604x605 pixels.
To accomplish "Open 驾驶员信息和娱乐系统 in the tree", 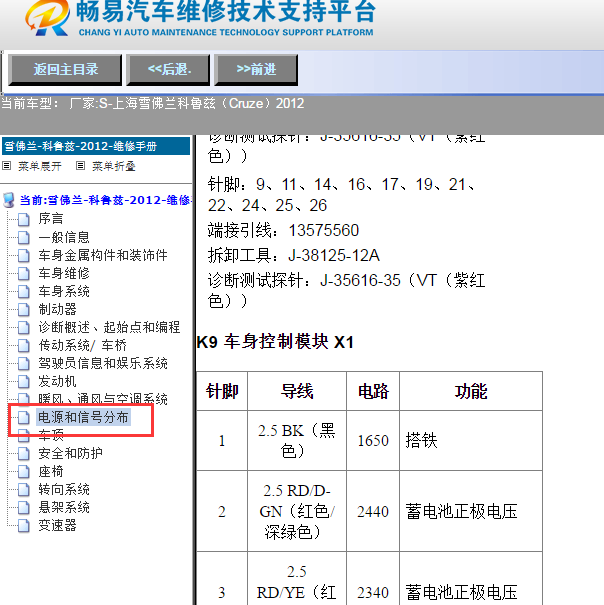I will coord(103,363).
